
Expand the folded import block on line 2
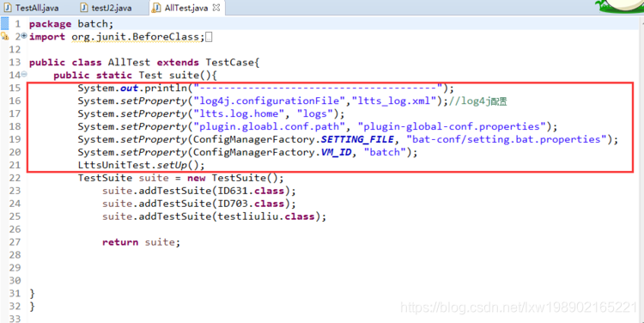24,36
